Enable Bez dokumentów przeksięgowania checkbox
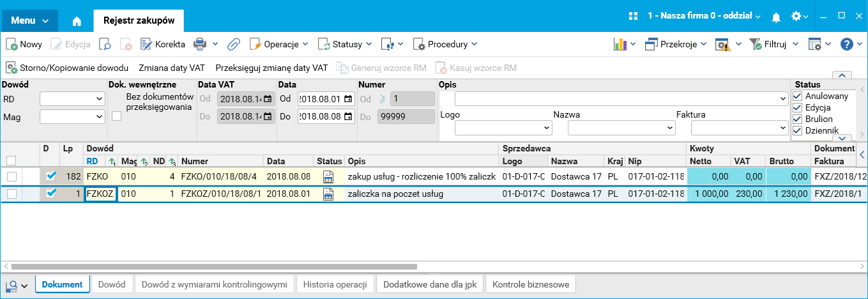Image resolution: width=868 pixels, height=299 pixels. [116, 116]
